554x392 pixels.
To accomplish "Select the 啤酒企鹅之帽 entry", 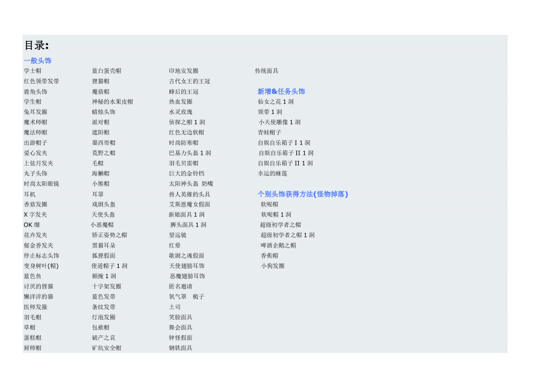I will (x=278, y=246).
